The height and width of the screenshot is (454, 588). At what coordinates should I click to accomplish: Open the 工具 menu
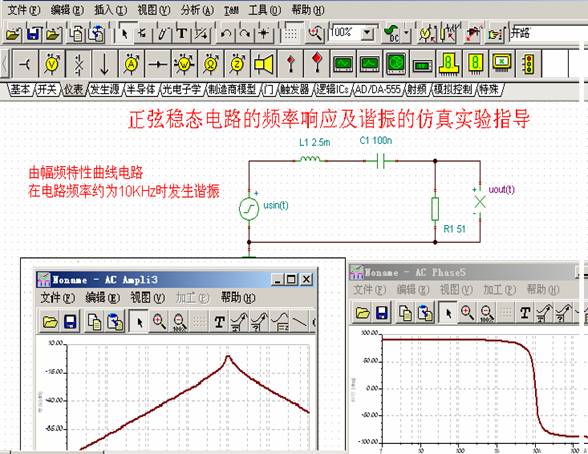(264, 10)
